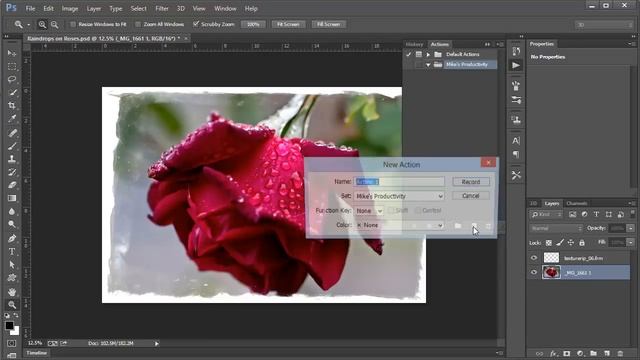The image size is (640, 360).
Task: Hide the texture layer's eye icon
Action: (534, 258)
